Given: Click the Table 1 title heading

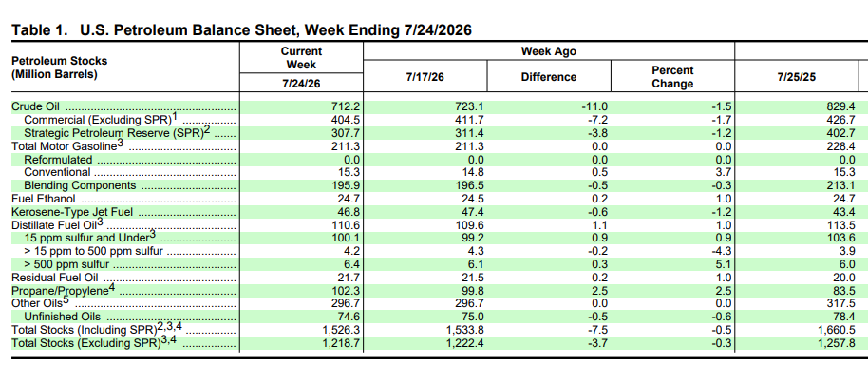Looking at the screenshot, I should [242, 30].
